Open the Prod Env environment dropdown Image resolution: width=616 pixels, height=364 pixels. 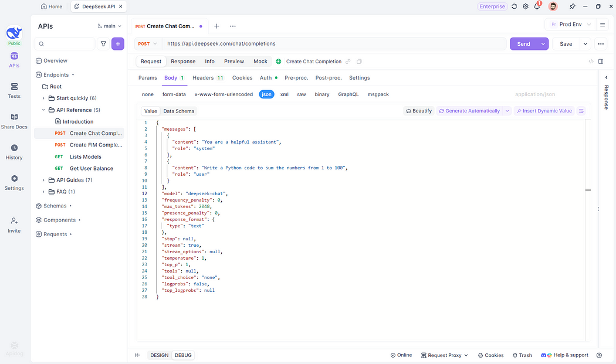[570, 25]
